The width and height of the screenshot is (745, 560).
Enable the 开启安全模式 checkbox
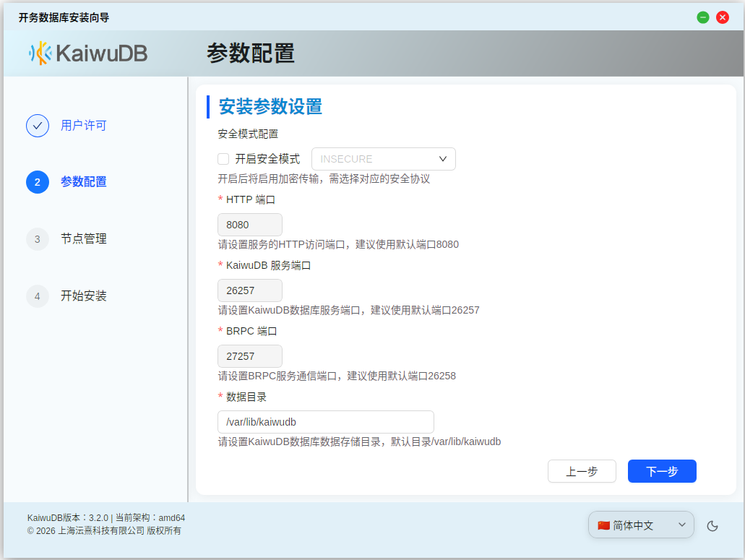pos(223,159)
